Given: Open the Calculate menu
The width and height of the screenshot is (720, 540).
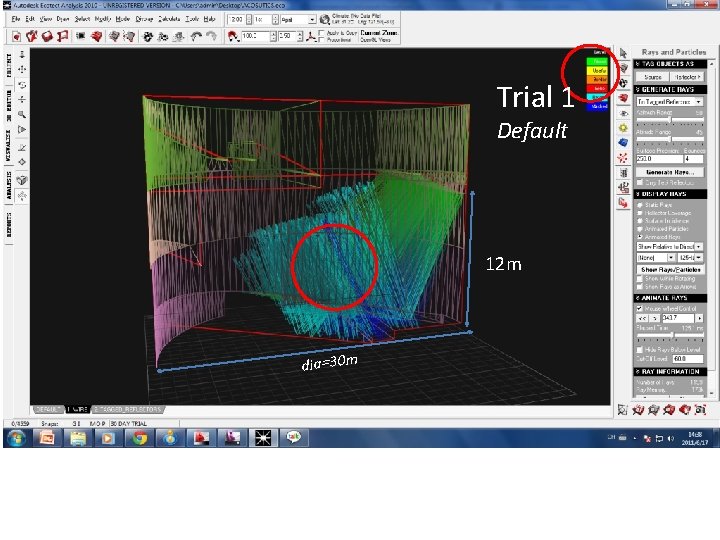Looking at the screenshot, I should pos(169,19).
